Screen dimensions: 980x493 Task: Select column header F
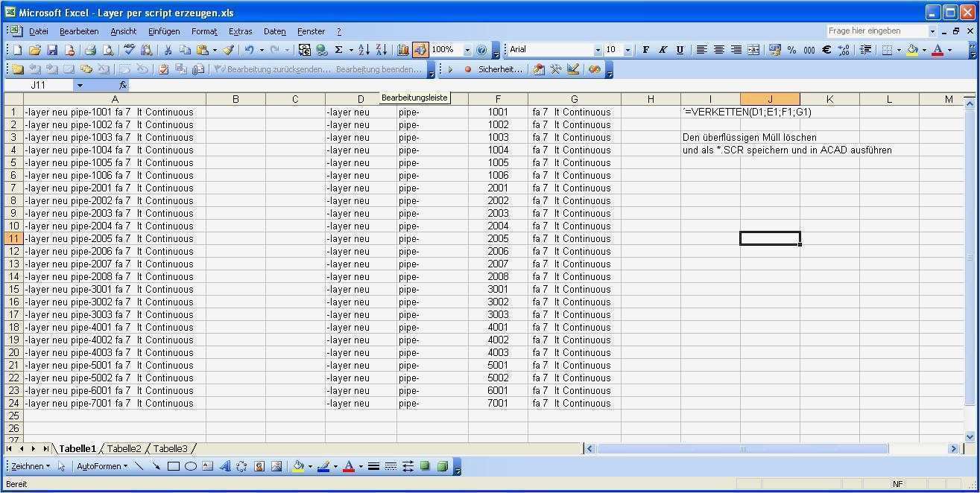tap(498, 99)
